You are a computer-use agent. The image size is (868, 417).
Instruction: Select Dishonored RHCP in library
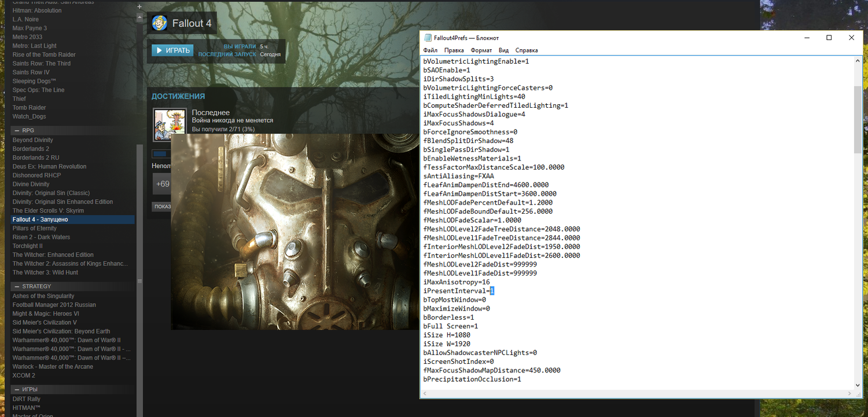[36, 175]
